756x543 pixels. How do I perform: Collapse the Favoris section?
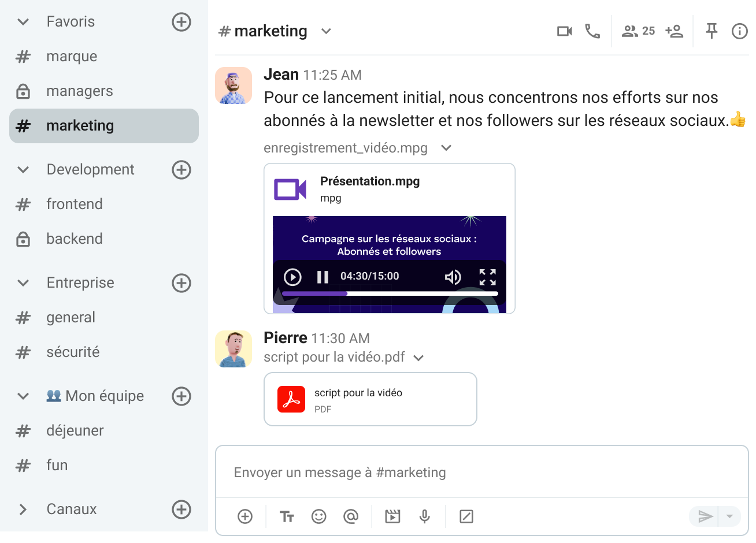[22, 21]
